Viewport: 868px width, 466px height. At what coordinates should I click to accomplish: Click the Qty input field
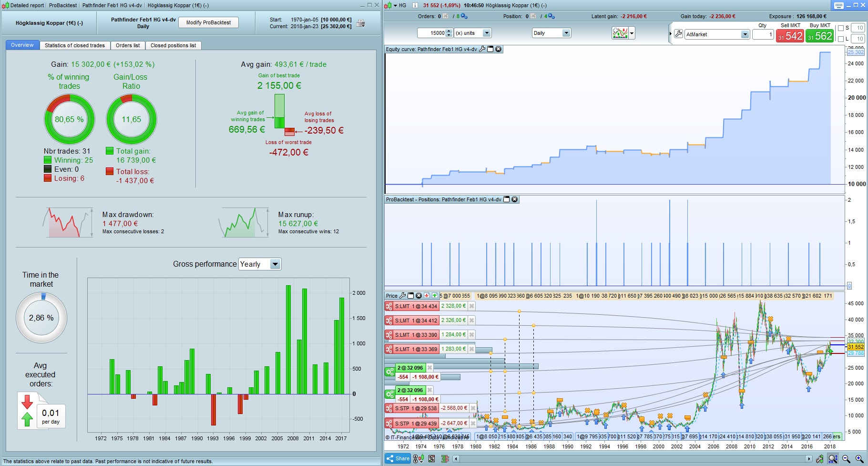pos(763,35)
